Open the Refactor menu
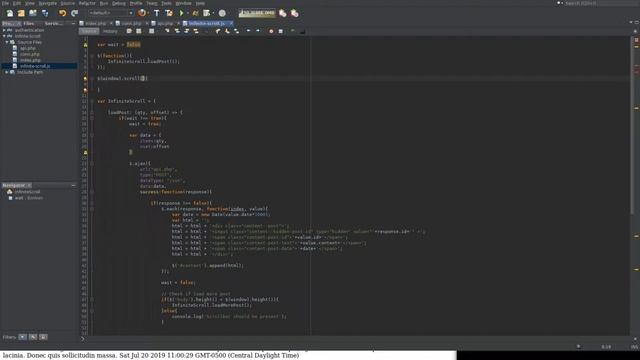640x360 pixels. coord(87,3)
